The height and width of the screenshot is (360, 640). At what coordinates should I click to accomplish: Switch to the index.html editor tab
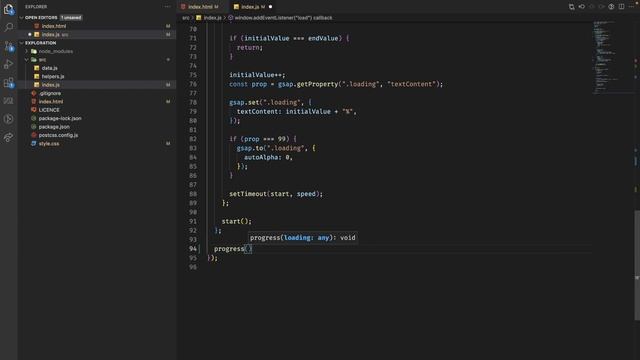[x=200, y=7]
